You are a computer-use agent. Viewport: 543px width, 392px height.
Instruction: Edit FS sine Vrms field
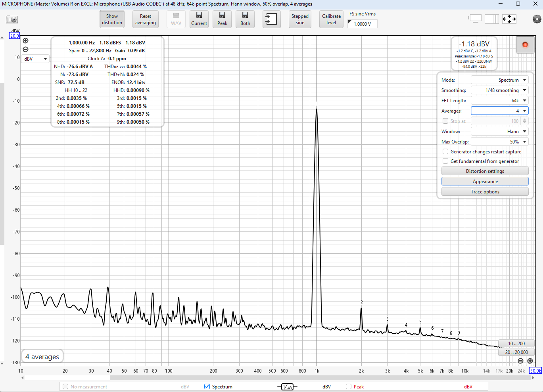(363, 24)
